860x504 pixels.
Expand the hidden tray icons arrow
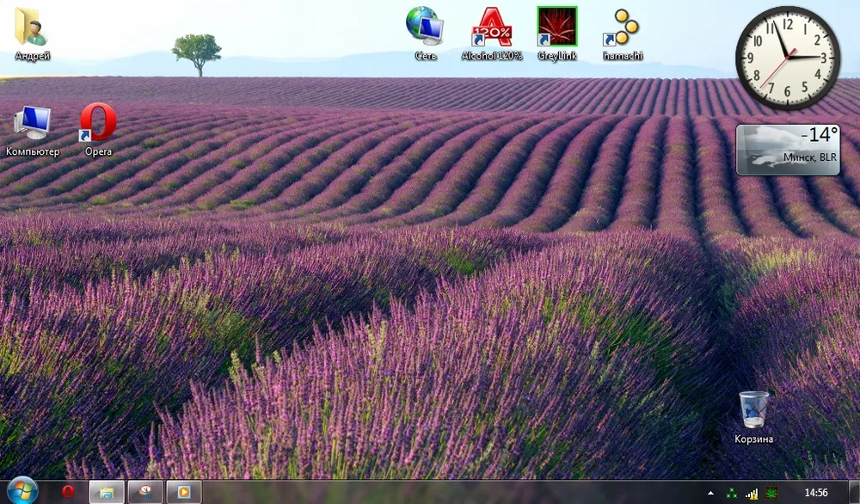pyautogui.click(x=710, y=493)
